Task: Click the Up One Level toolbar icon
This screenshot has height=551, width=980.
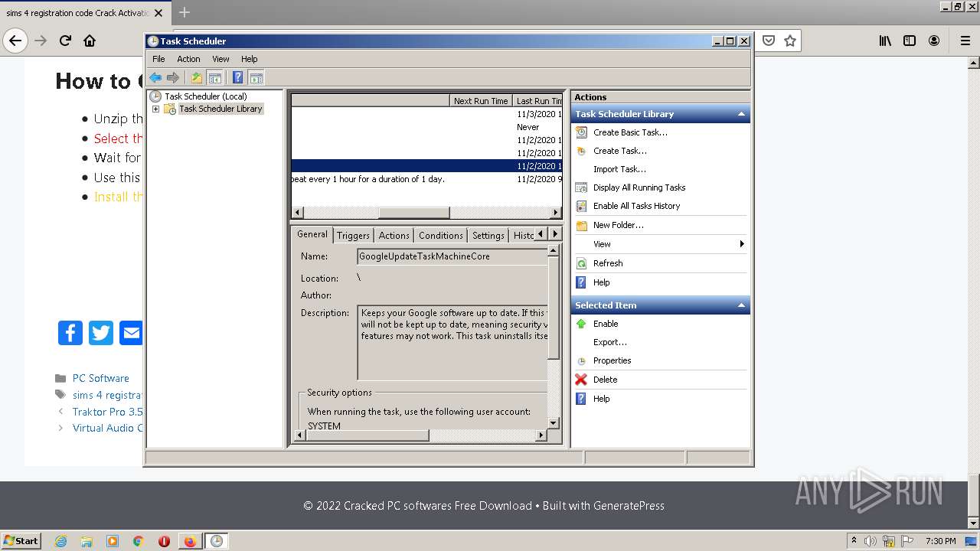Action: [x=197, y=77]
